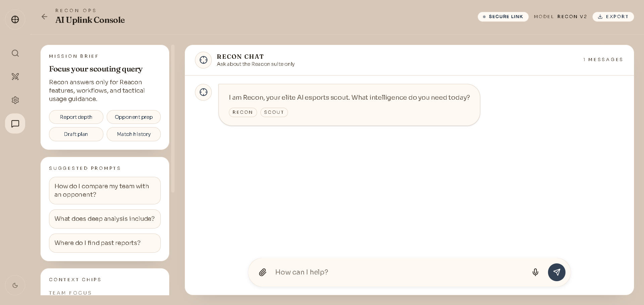The height and width of the screenshot is (305, 644).
Task: Open the crossed swords matchup icon
Action: (x=15, y=77)
